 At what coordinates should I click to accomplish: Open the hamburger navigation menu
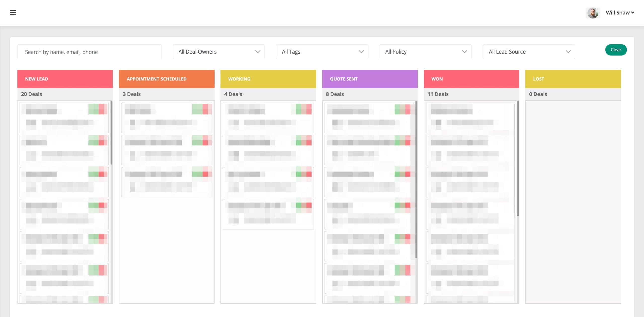[x=13, y=13]
